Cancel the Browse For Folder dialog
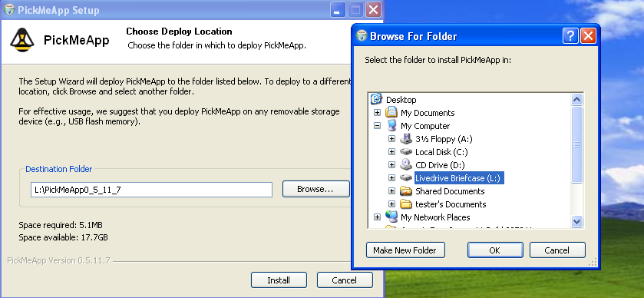This screenshot has width=644, height=298. 557,250
